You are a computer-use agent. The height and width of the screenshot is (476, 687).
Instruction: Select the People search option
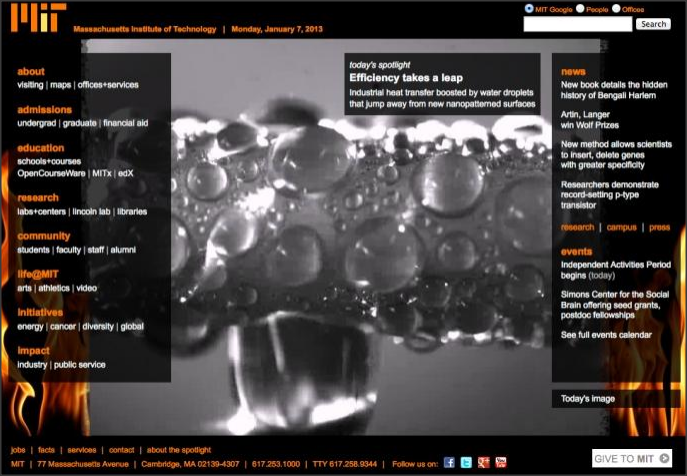[x=580, y=9]
